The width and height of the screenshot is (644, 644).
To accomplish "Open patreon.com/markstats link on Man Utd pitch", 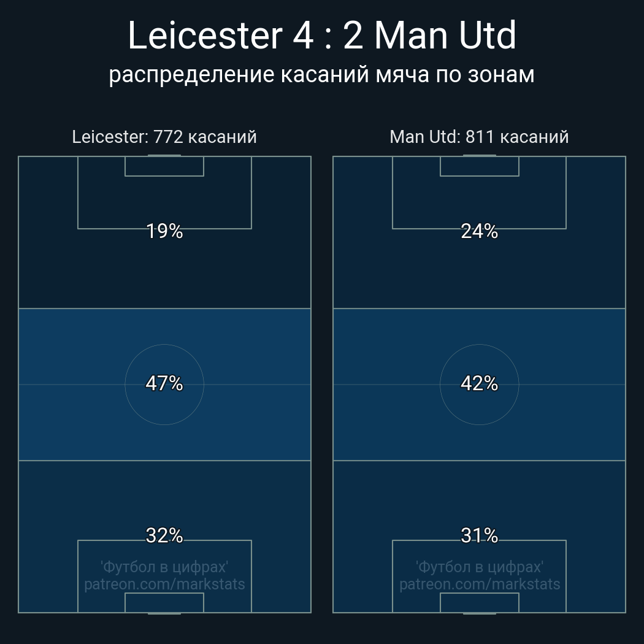I will (480, 584).
